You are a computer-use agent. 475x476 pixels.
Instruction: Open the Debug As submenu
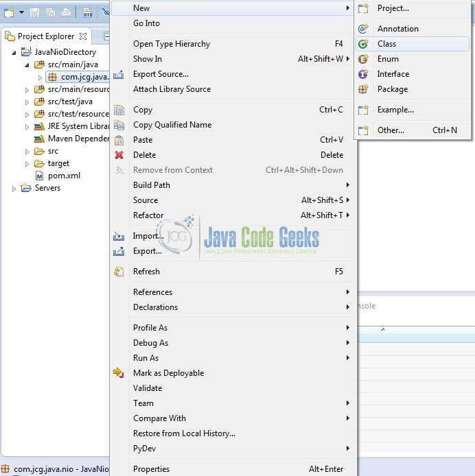232,343
